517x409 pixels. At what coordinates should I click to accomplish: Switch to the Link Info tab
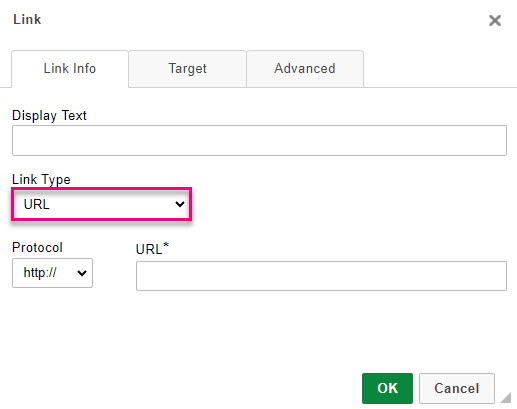tap(70, 69)
